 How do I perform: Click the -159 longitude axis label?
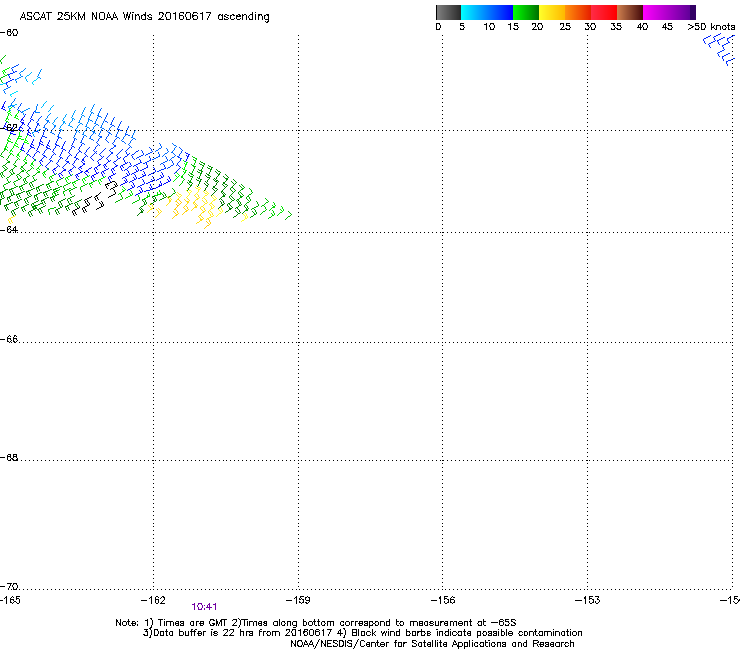(298, 600)
